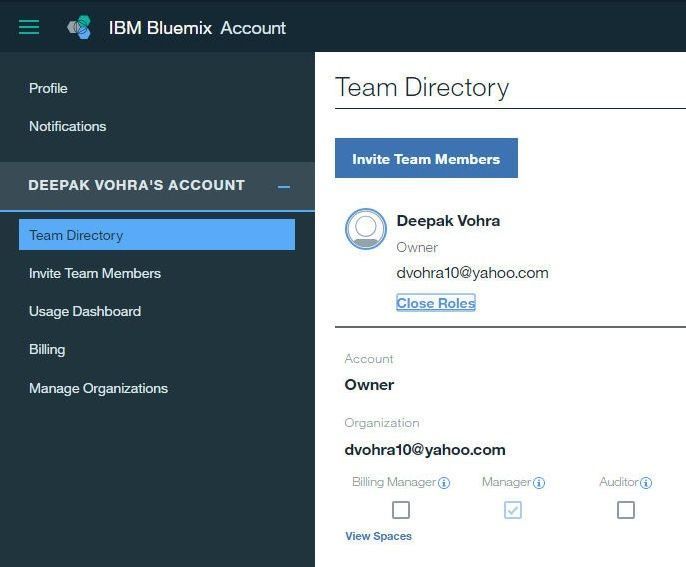
Task: Open Notifications in the sidebar
Action: point(67,126)
